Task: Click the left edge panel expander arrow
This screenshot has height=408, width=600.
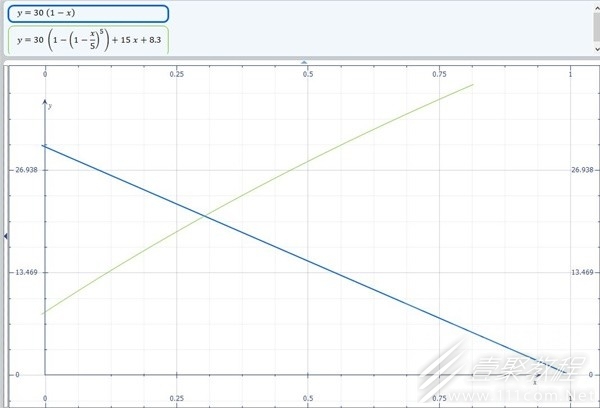Action: click(5, 236)
